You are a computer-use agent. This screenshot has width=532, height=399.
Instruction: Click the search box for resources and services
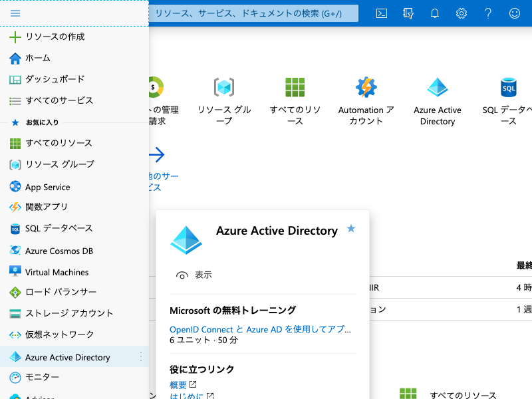[x=253, y=13]
